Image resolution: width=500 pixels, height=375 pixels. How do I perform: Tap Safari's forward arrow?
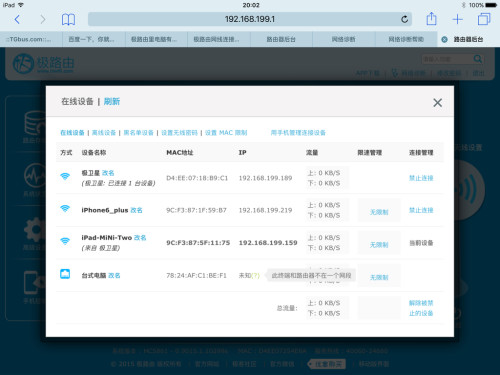pos(43,19)
